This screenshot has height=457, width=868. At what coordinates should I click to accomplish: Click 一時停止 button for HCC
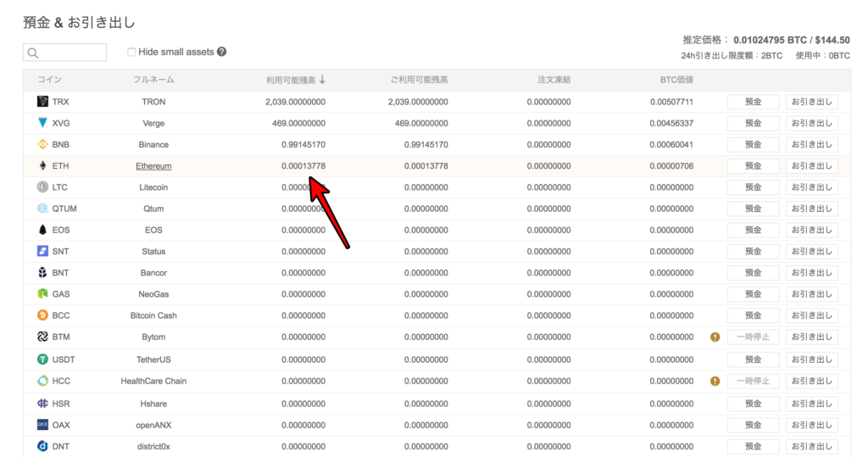tap(753, 381)
